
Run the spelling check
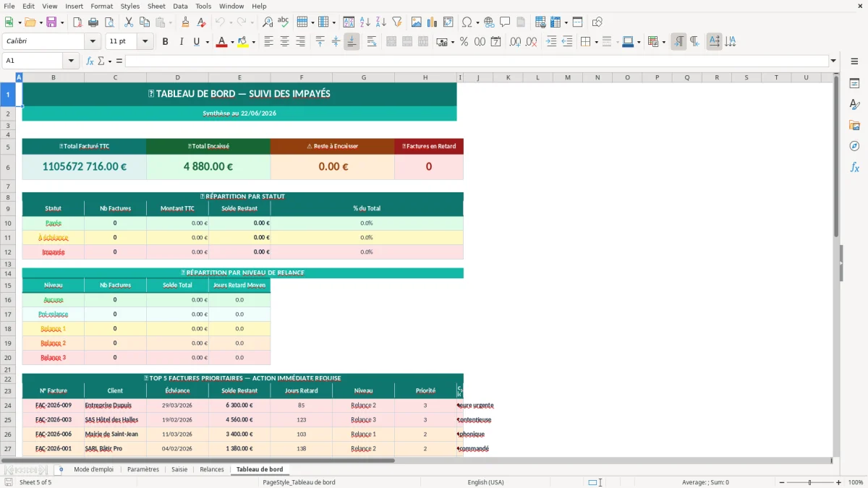[283, 22]
